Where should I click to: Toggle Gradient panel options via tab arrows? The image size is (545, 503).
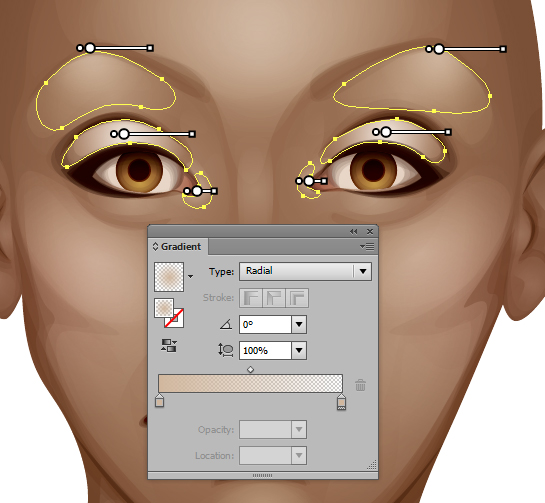155,246
